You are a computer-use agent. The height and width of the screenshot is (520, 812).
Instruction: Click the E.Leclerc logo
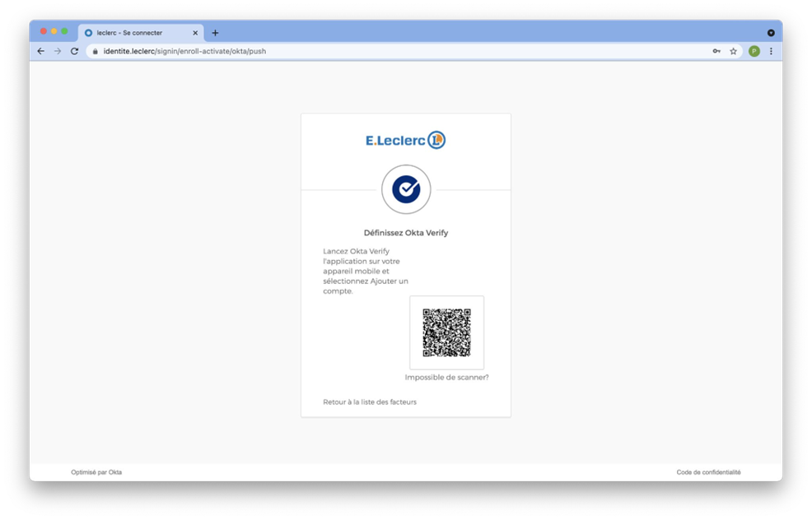click(405, 140)
